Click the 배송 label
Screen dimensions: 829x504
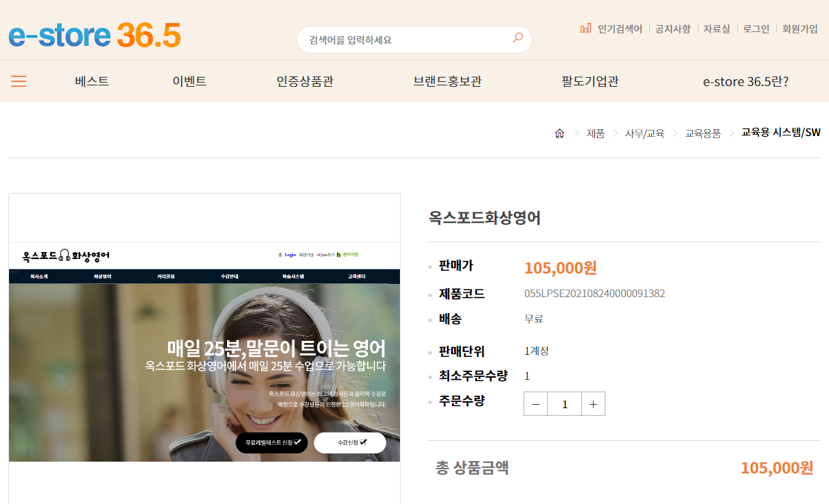click(x=450, y=319)
